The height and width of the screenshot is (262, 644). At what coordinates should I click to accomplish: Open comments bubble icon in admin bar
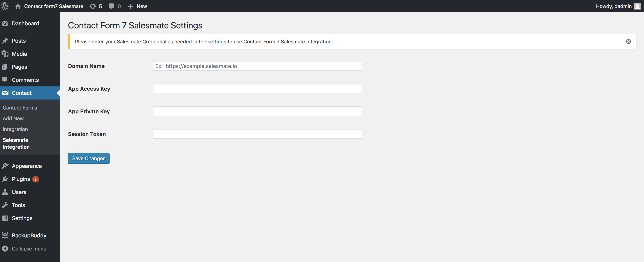coord(111,6)
